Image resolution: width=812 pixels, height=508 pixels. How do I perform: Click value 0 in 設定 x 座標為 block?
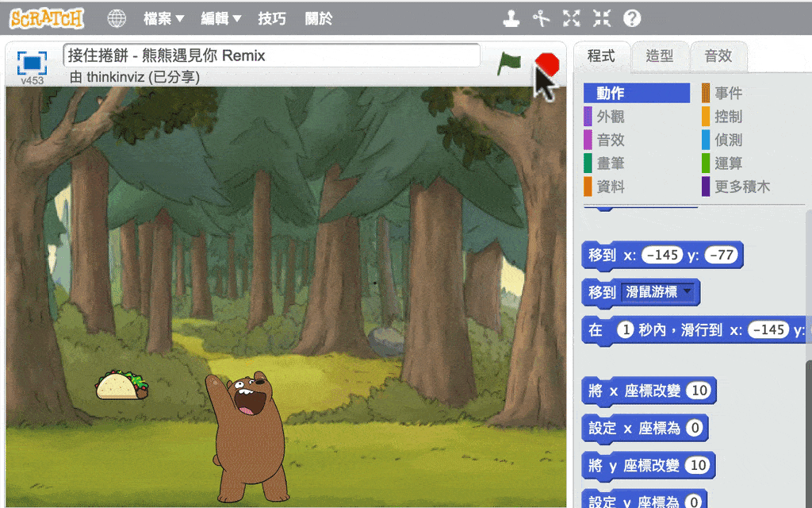pyautogui.click(x=695, y=428)
